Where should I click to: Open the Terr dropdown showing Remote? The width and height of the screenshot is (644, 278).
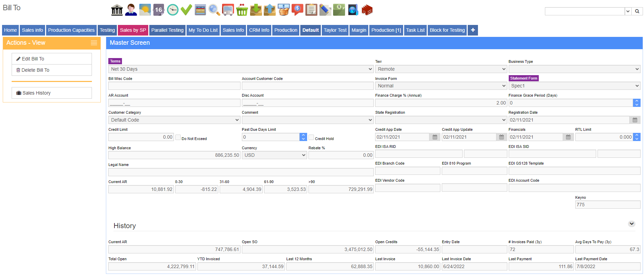point(441,69)
